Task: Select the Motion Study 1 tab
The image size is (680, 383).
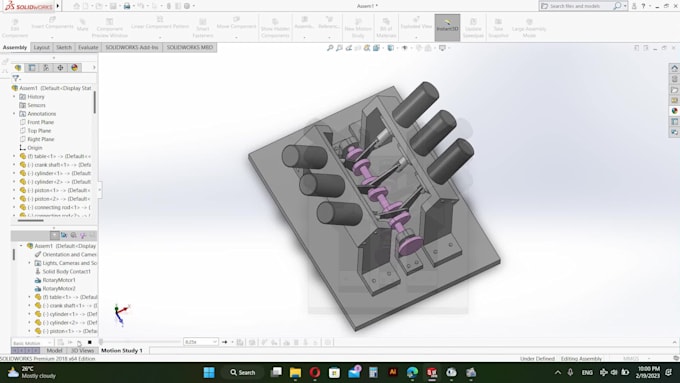Action: [122, 350]
